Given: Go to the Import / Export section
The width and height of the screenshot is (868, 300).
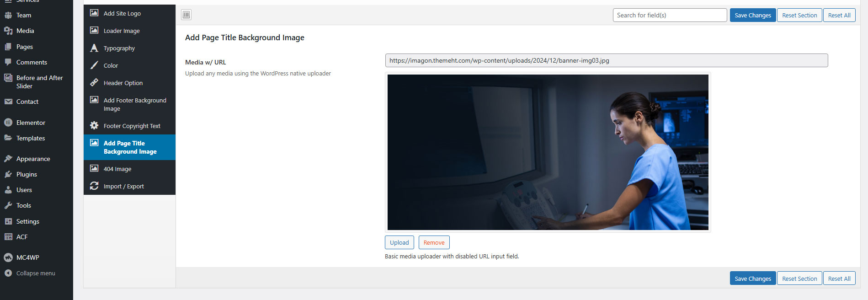Looking at the screenshot, I should [129, 186].
